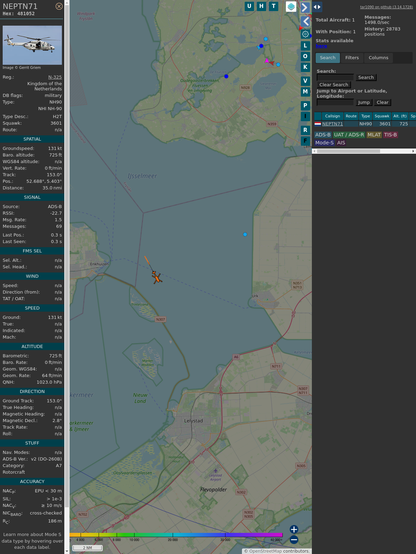Click the U map toggle button

250,6
